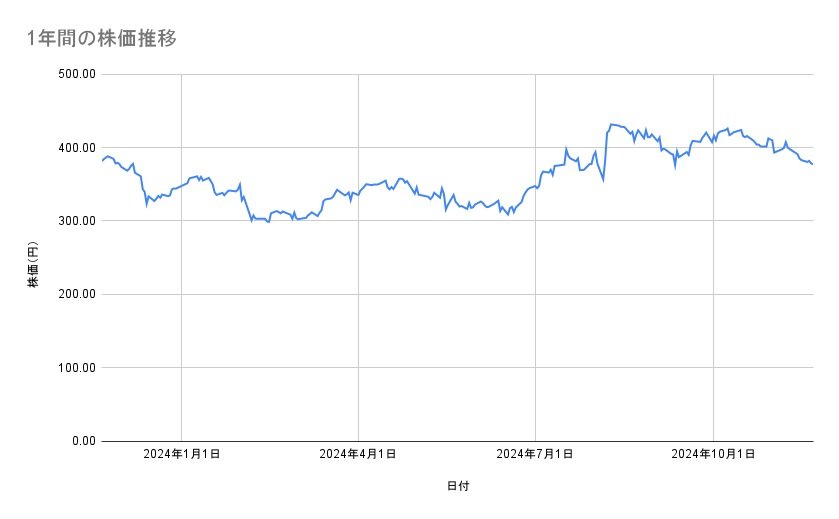Click the 500.00 y-axis label

[x=75, y=74]
